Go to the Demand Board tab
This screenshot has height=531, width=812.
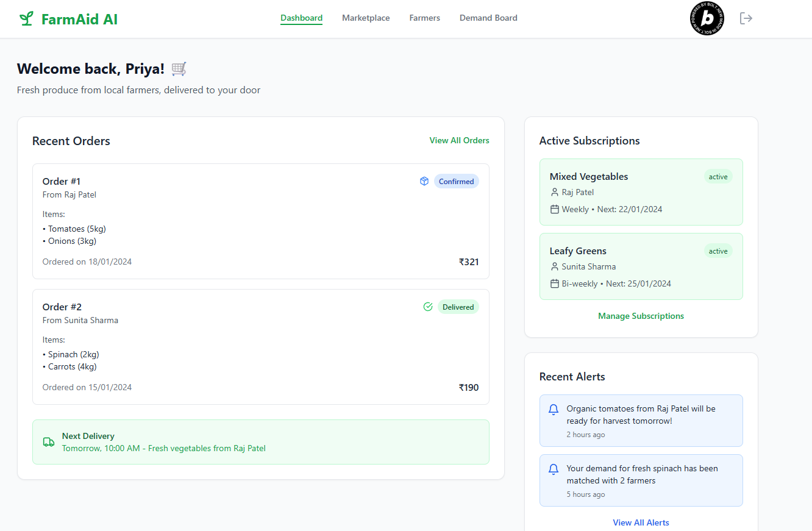[488, 18]
